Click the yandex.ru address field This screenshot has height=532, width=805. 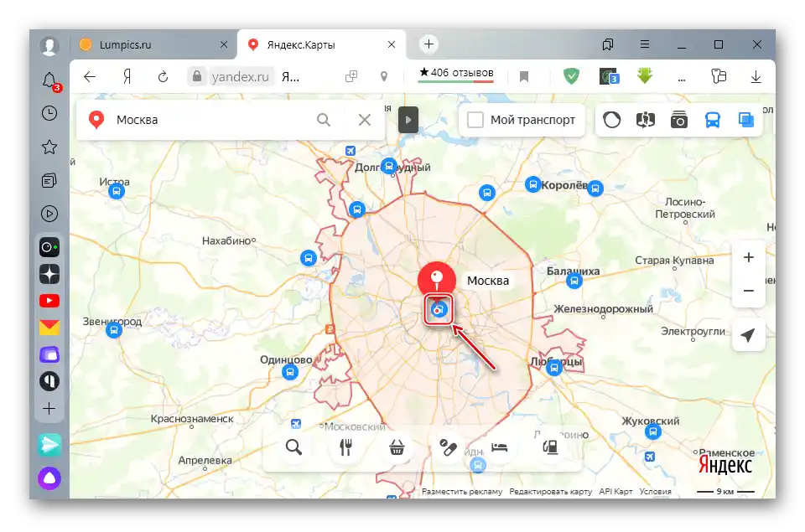tap(241, 76)
